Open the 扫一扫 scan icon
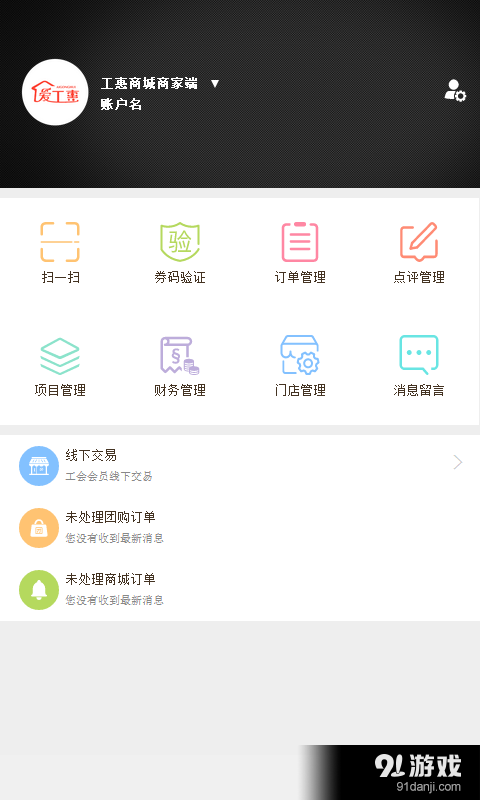Image resolution: width=480 pixels, height=800 pixels. pyautogui.click(x=60, y=242)
